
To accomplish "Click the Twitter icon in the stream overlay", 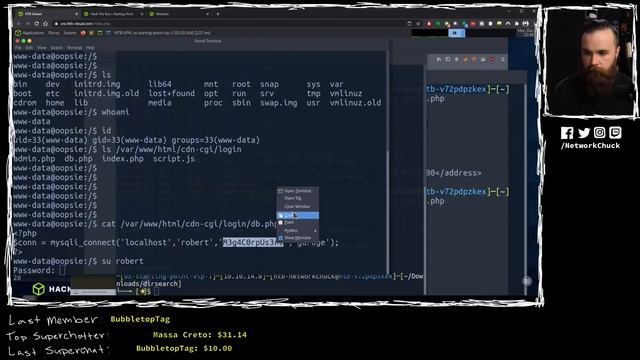I will [584, 133].
